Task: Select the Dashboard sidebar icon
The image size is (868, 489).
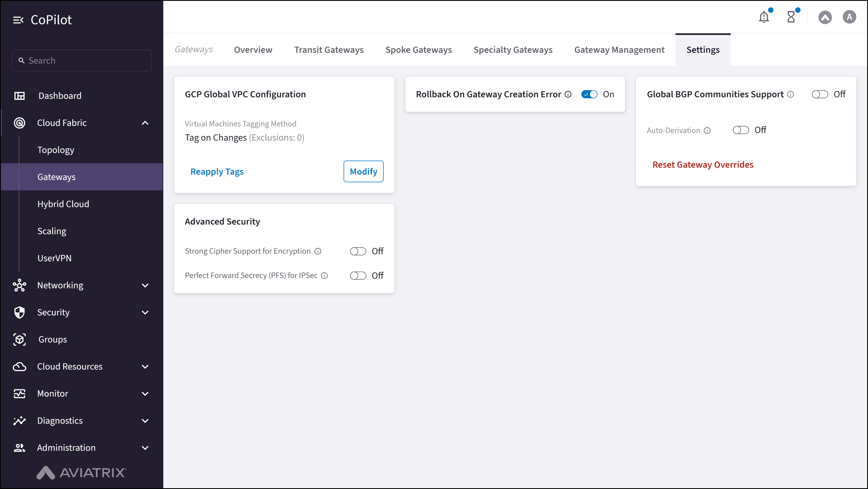Action: click(x=20, y=96)
